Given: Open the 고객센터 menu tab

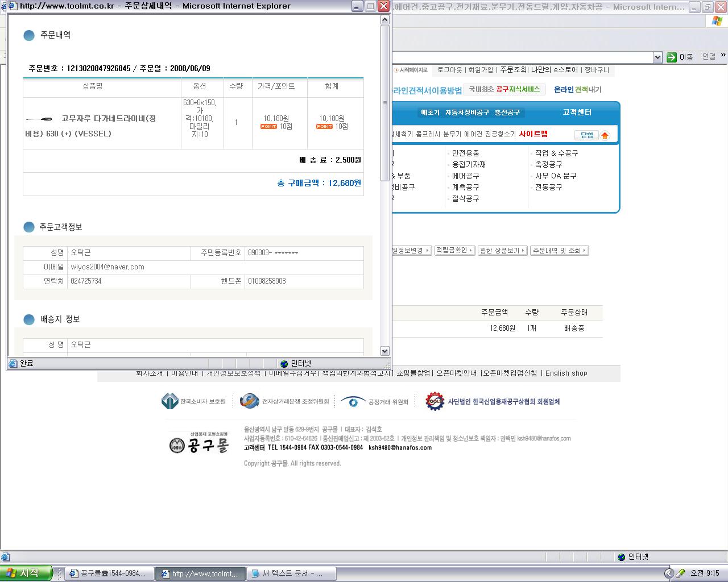Looking at the screenshot, I should click(577, 113).
